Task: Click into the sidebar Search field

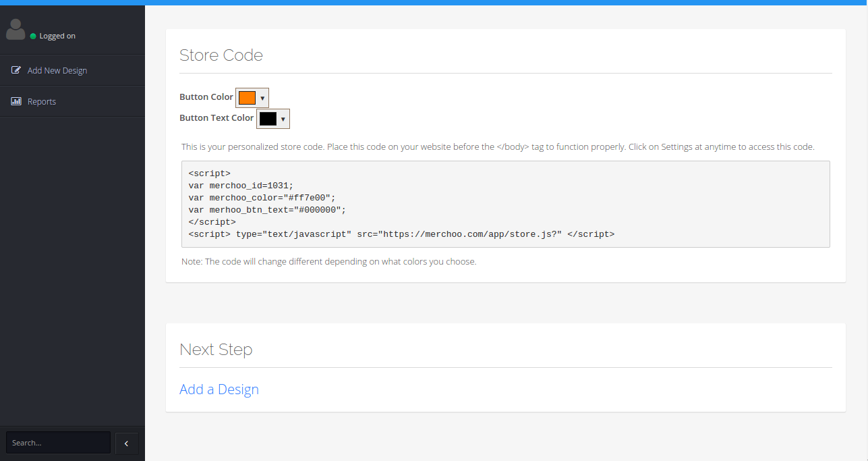Action: (58, 443)
